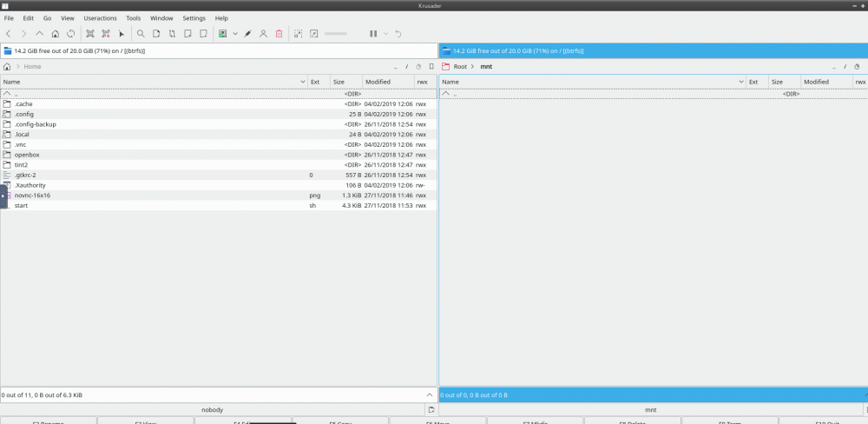Open right panel history clock button
This screenshot has width=868, height=424.
coord(857,67)
